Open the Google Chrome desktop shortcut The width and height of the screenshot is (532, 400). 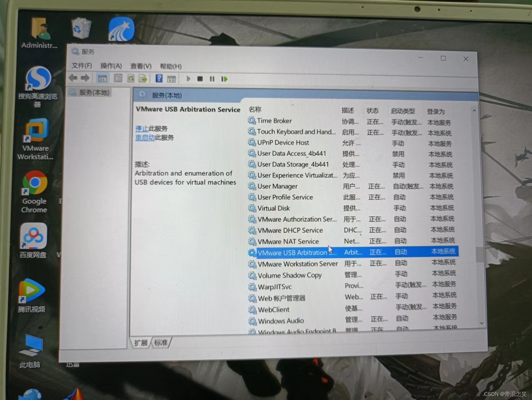click(34, 192)
